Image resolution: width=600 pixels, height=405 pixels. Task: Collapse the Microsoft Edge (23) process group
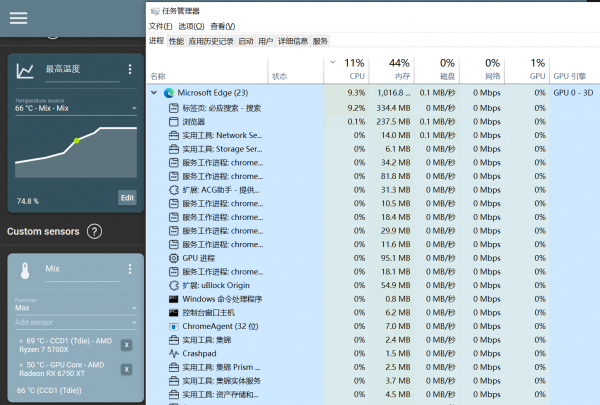click(x=154, y=93)
